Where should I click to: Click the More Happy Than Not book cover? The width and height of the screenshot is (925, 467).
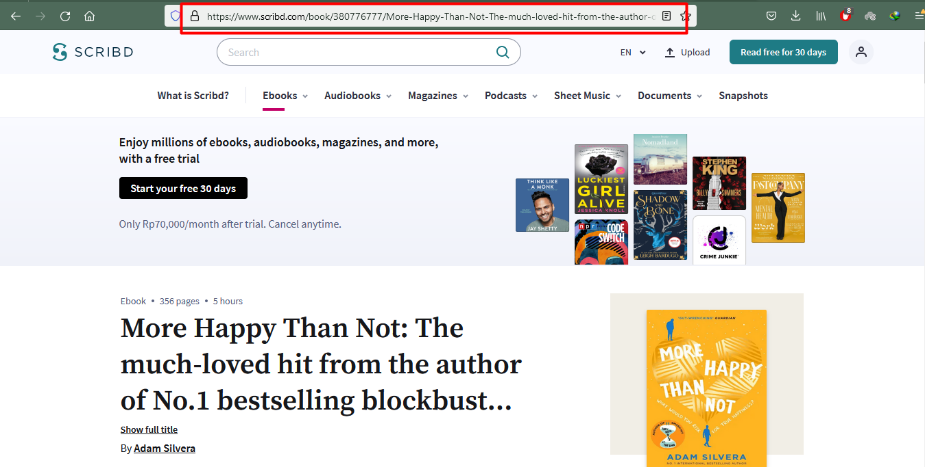pos(706,388)
